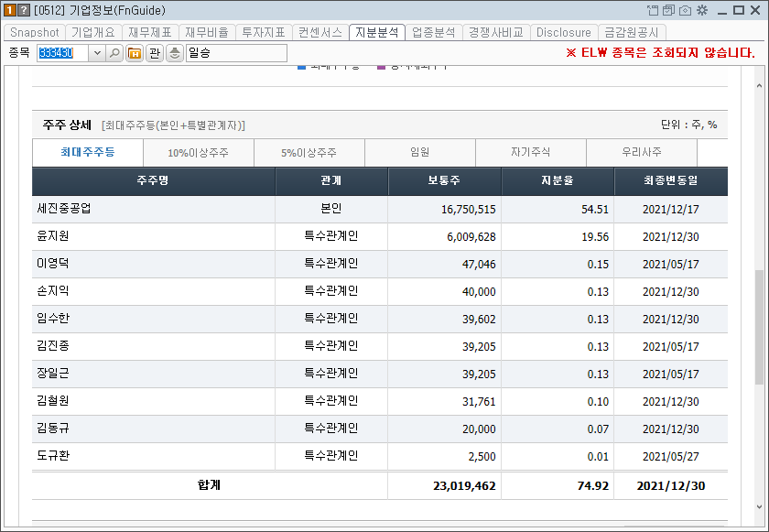This screenshot has height=532, width=769.
Task: Click the date 2021/05/27
Action: [671, 457]
